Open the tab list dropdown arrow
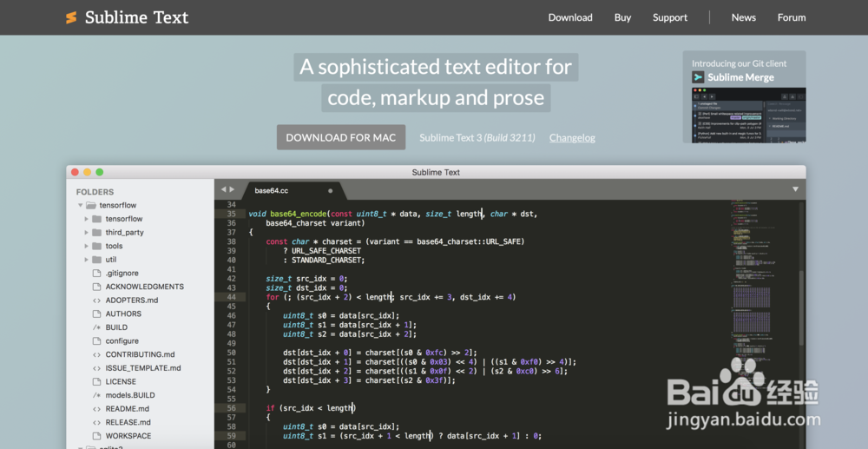 coord(795,189)
